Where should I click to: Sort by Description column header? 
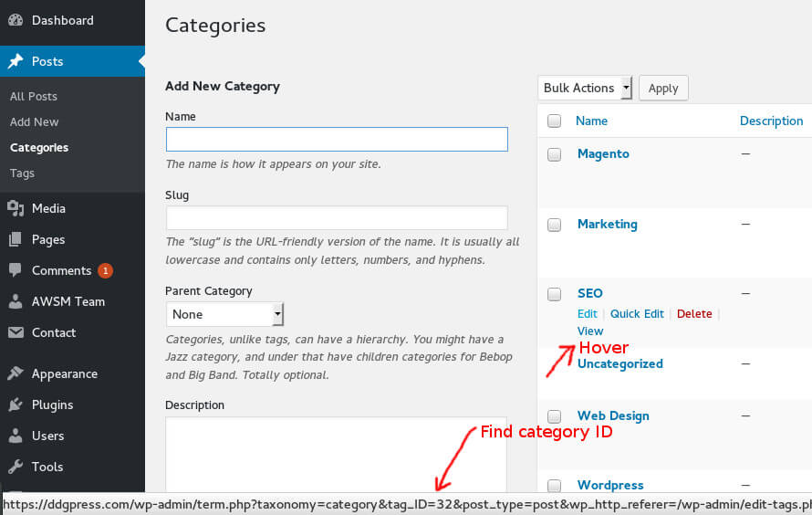coord(771,121)
